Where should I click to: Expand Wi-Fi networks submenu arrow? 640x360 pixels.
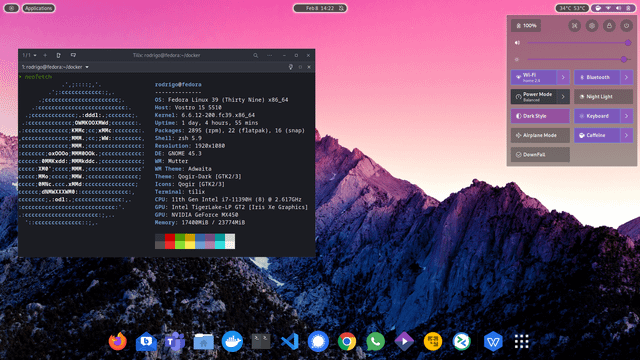tap(563, 77)
